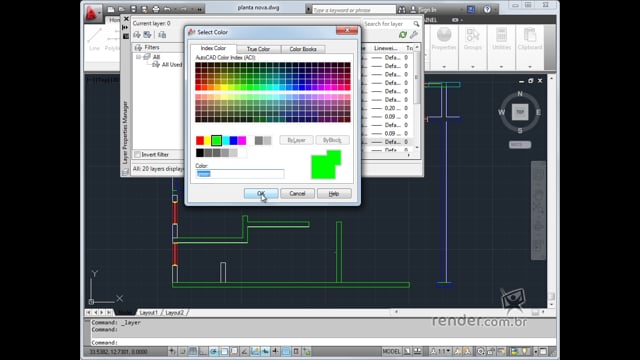The image size is (640, 360).
Task: Click the Color name input field
Action: pyautogui.click(x=240, y=174)
